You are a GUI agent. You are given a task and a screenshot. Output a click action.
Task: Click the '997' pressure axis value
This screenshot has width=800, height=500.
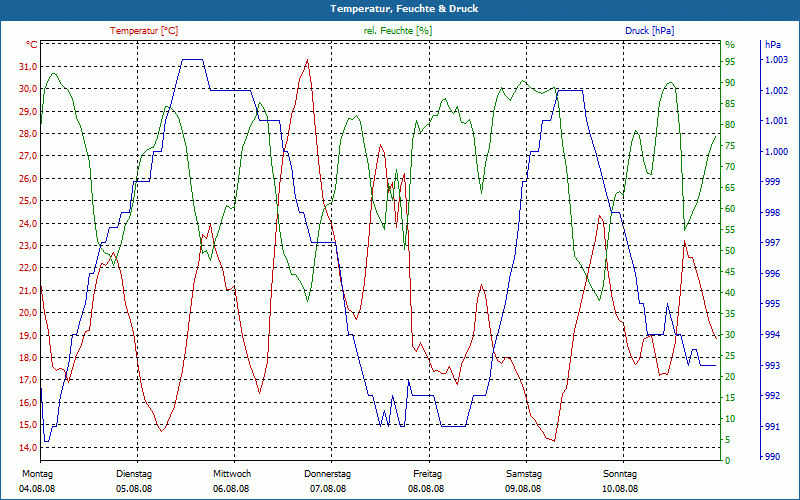[x=772, y=243]
